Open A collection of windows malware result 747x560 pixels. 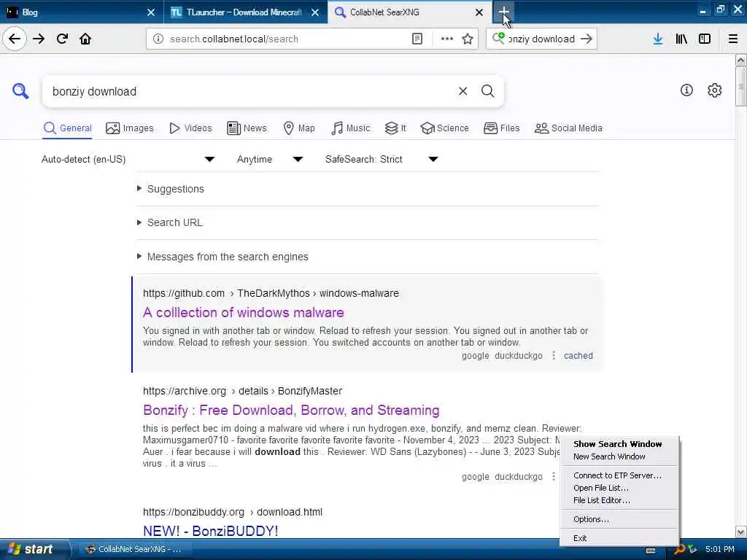(x=244, y=312)
